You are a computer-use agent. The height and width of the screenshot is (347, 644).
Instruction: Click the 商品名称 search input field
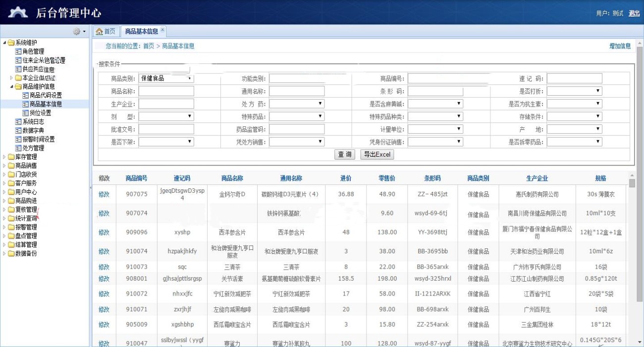tap(166, 91)
